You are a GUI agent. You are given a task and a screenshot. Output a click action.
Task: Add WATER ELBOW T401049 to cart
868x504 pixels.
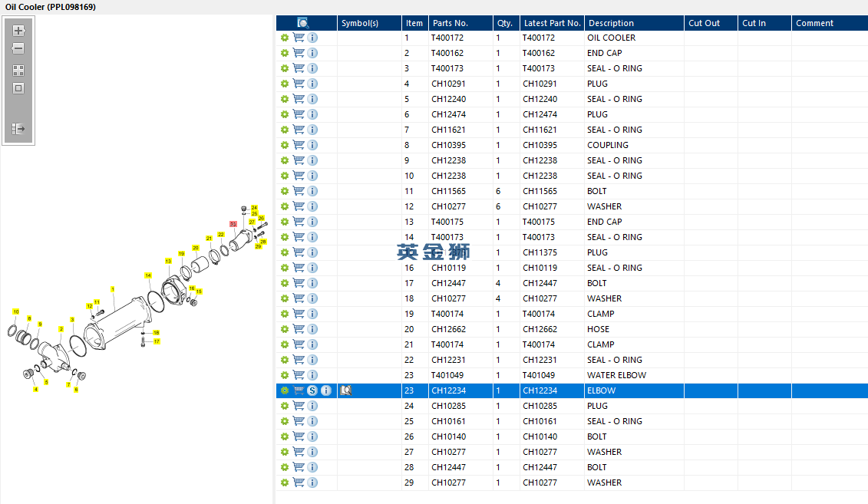pyautogui.click(x=299, y=375)
